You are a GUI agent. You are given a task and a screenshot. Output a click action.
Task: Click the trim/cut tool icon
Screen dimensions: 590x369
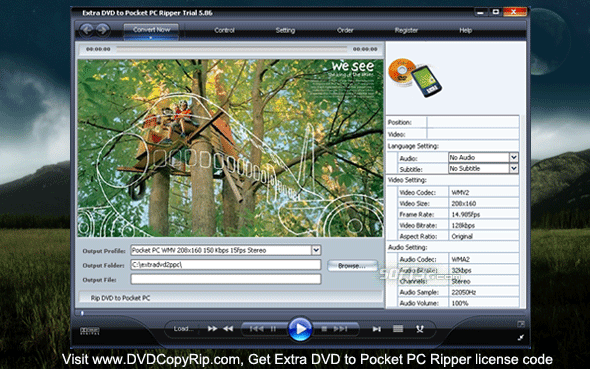[x=420, y=329]
